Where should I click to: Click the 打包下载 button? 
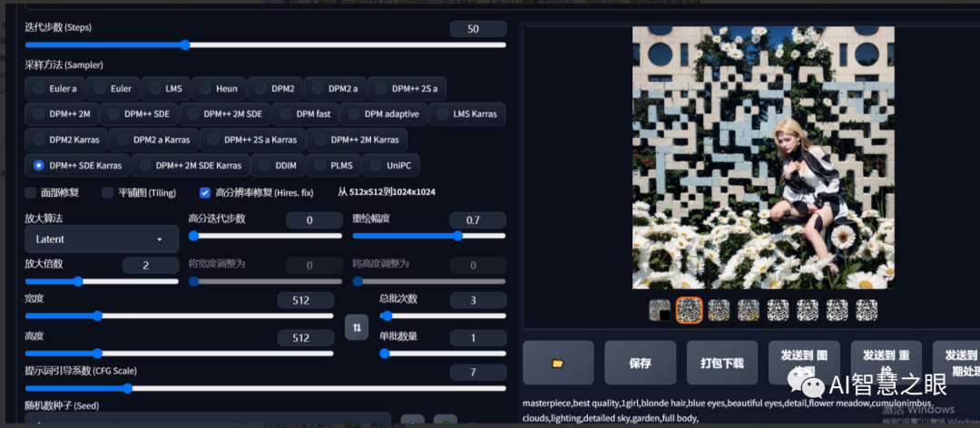(722, 363)
